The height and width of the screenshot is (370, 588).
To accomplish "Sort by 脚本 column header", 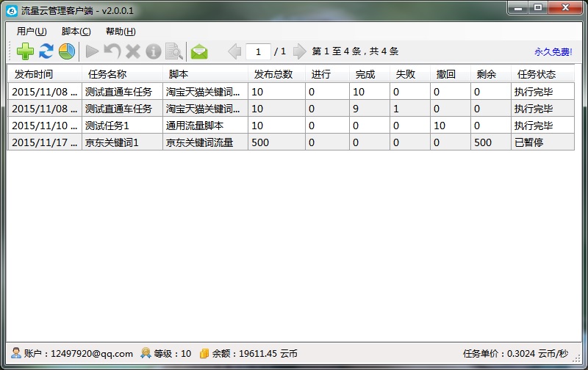I will 205,74.
